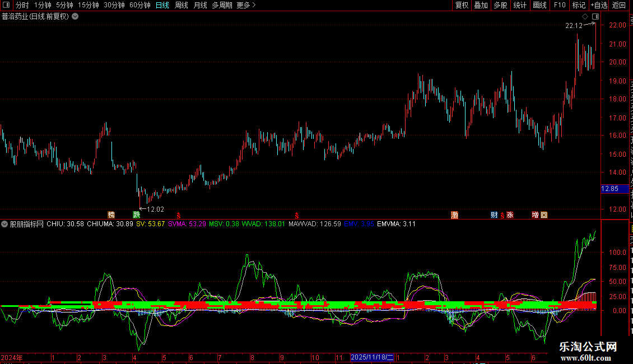Switch to 月线 monthly chart
Screen dimensions: 633x364
click(200, 5)
